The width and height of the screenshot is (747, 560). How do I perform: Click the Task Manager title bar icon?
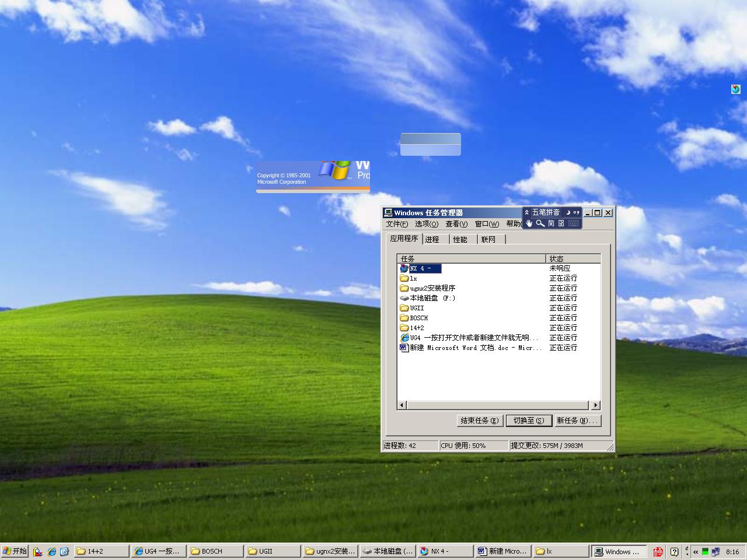(388, 213)
